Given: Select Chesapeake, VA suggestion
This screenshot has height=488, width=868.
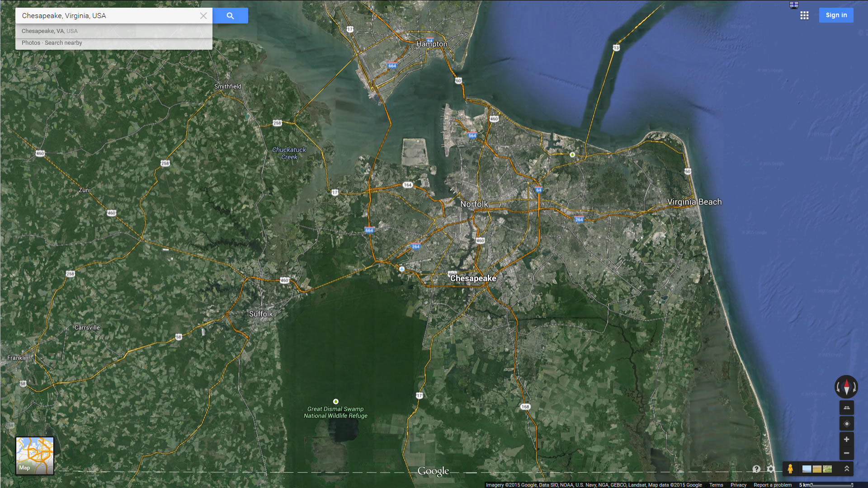Looking at the screenshot, I should click(x=50, y=31).
